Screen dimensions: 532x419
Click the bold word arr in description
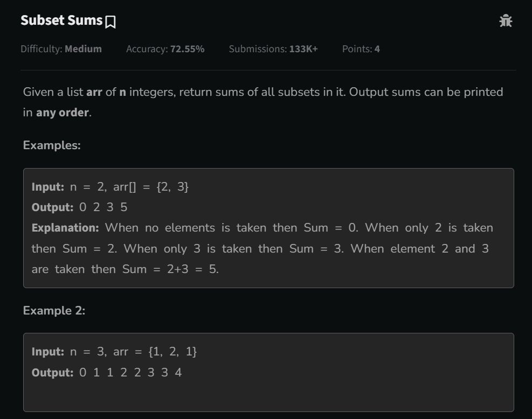94,92
